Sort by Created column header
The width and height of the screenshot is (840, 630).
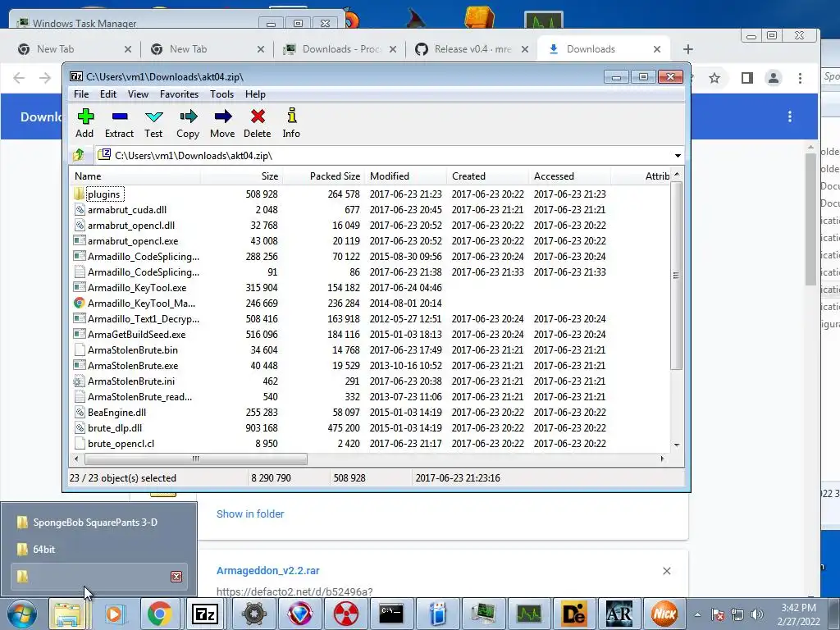pyautogui.click(x=488, y=176)
